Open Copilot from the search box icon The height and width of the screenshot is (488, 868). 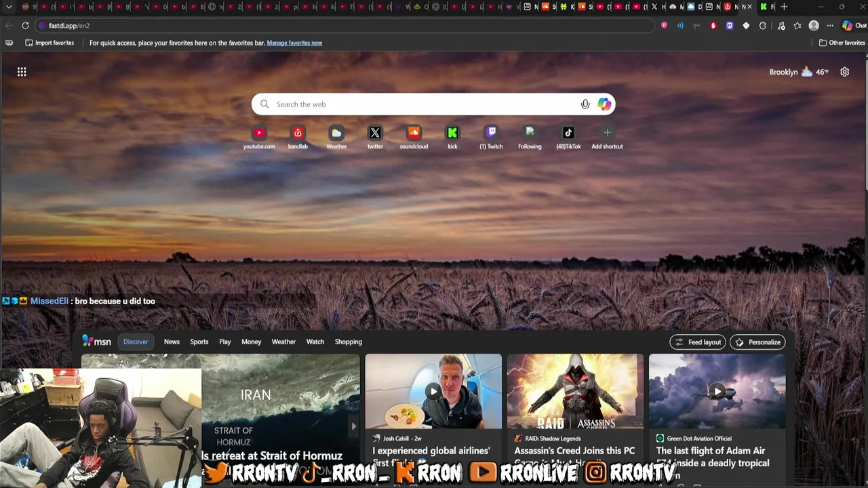(x=604, y=104)
